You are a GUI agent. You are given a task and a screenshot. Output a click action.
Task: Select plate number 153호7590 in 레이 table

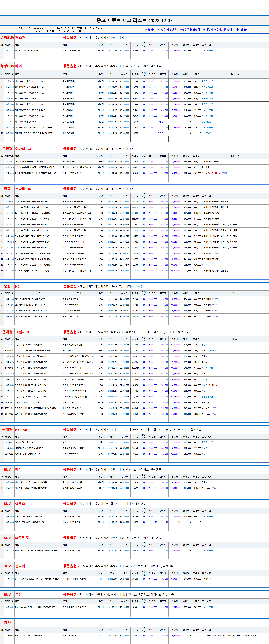tap(9, 133)
